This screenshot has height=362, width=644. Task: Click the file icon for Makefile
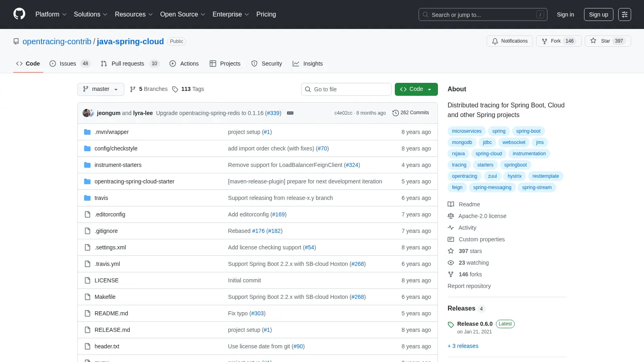87,297
